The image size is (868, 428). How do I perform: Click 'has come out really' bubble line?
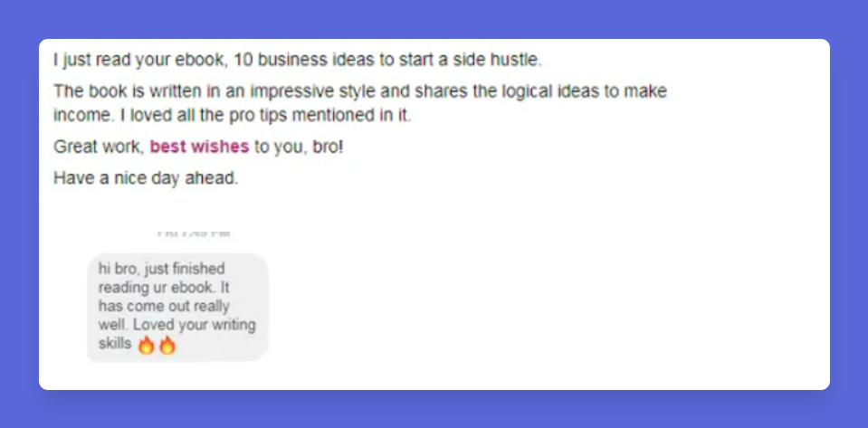coord(164,306)
